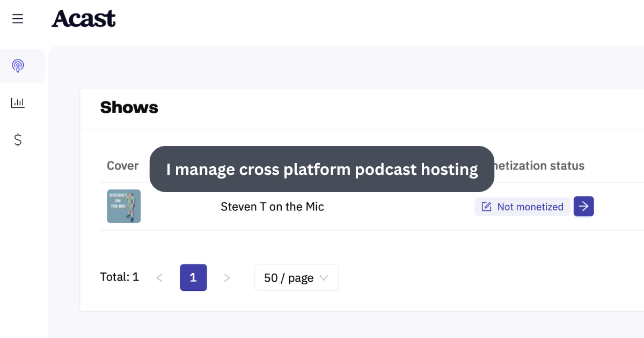The height and width of the screenshot is (338, 644).
Task: Go to the previous page of shows
Action: tap(159, 277)
